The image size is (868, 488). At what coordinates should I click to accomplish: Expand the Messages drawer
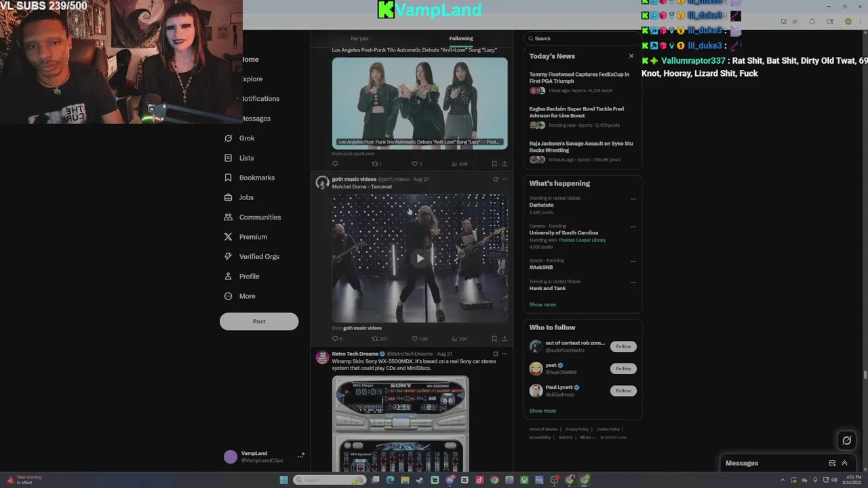844,463
